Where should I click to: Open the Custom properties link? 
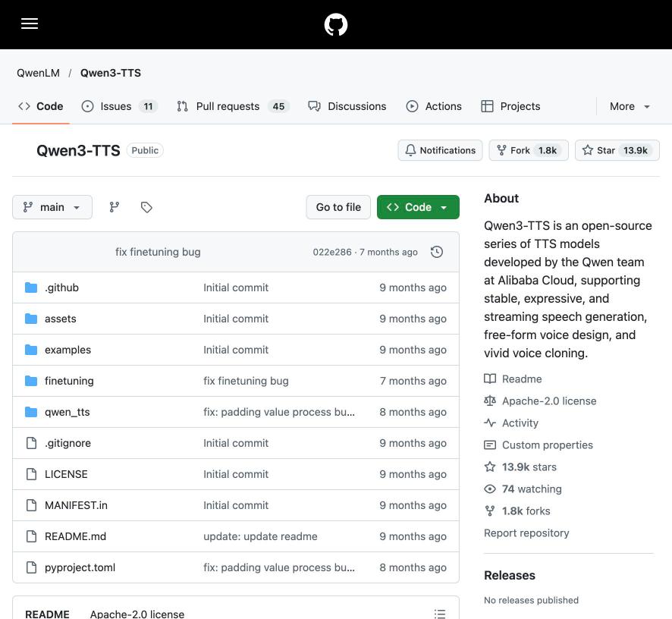548,445
